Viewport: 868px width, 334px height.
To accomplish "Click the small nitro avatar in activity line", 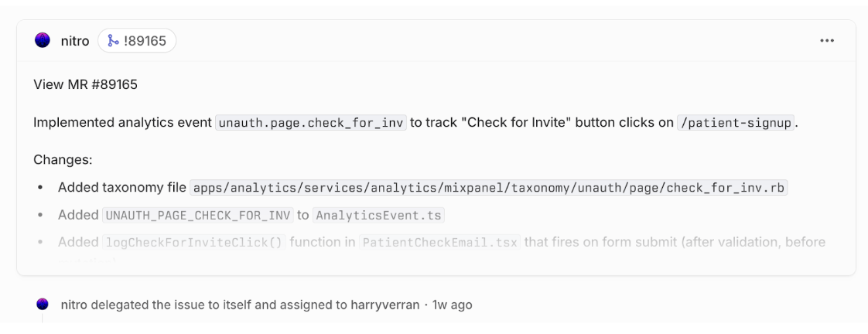I will [43, 305].
